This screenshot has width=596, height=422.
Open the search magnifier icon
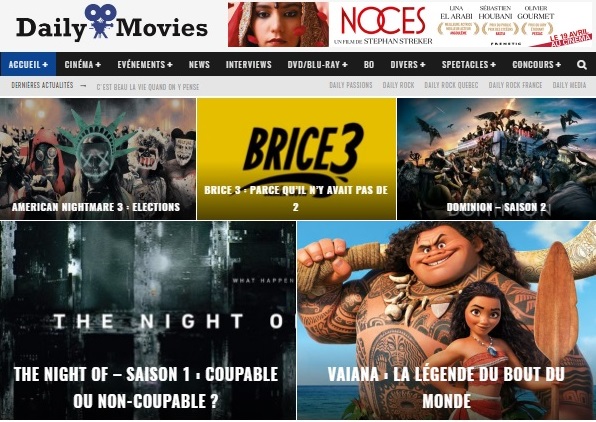click(582, 65)
